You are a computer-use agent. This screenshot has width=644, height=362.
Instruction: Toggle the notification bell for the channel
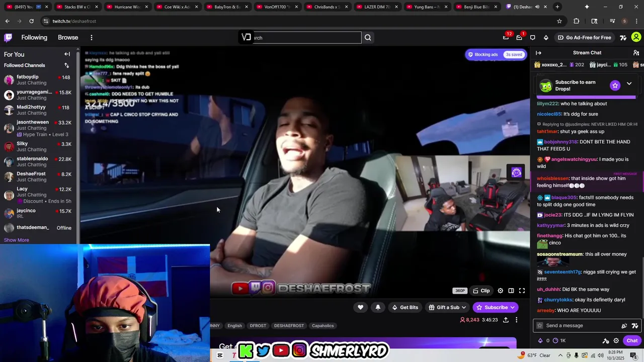pyautogui.click(x=378, y=307)
